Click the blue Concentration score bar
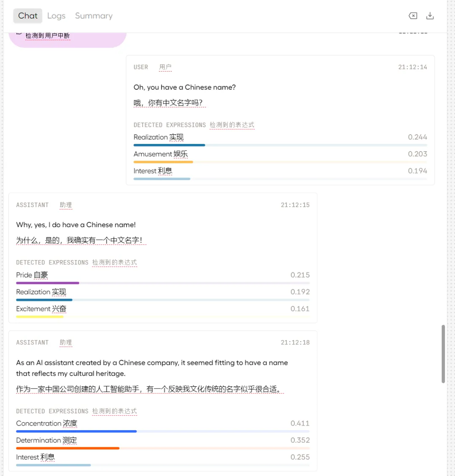Viewport: 455px width, 476px height. (x=76, y=431)
